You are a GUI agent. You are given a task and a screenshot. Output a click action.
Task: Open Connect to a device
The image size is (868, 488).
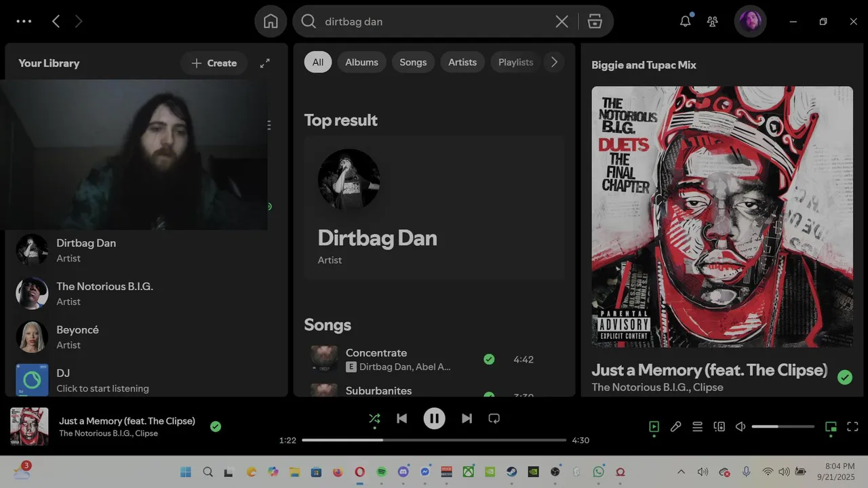[719, 427]
